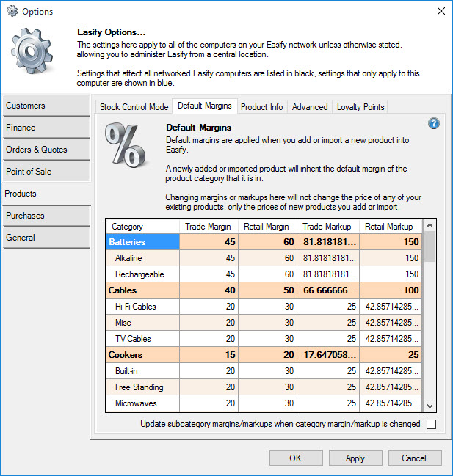Screen dimensions: 453x476
Task: Click Cables trade margin value 40
Action: tap(209, 290)
